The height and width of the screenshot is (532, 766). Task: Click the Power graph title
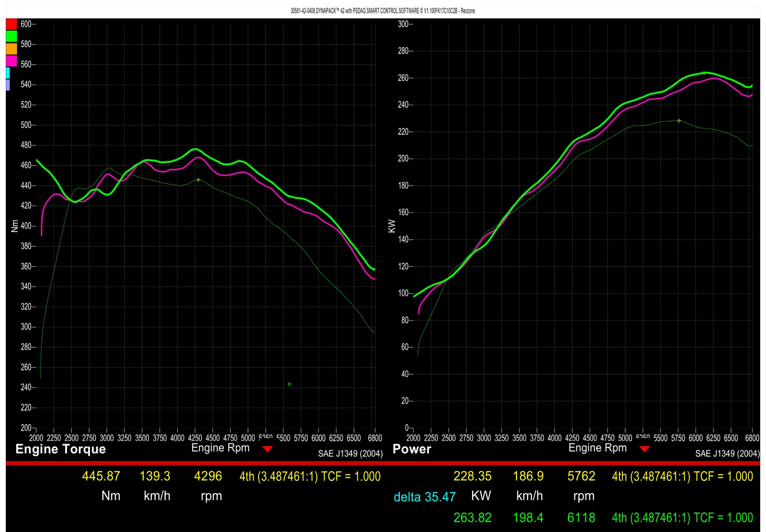(412, 449)
